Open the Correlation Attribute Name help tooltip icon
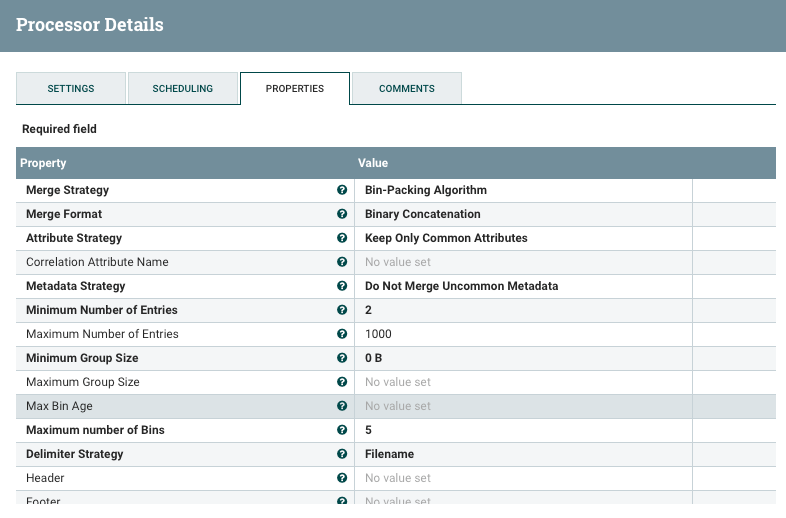786x518 pixels. coord(342,262)
